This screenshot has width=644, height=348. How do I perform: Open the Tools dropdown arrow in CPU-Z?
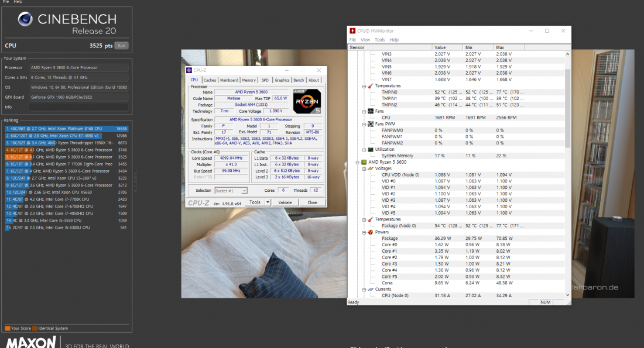coord(268,202)
